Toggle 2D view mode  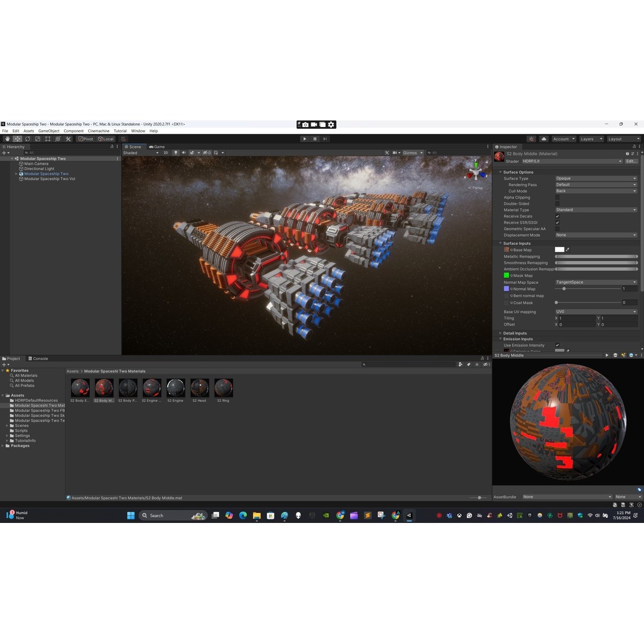166,153
